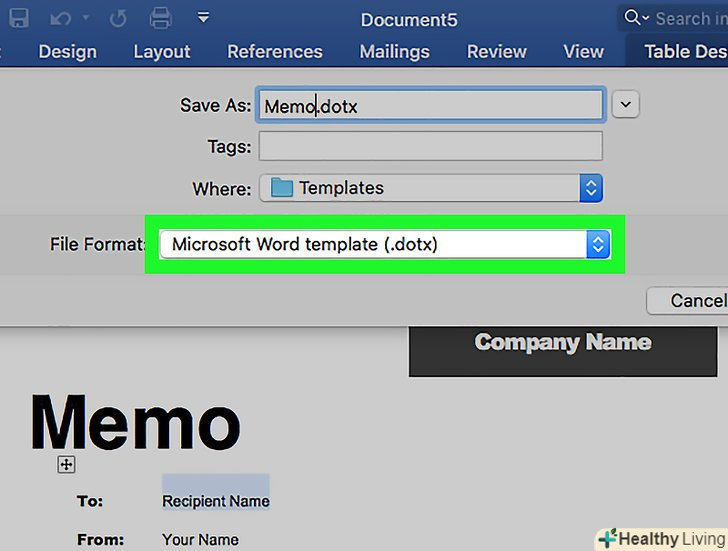Open the Review tab
The height and width of the screenshot is (551, 728).
(497, 52)
